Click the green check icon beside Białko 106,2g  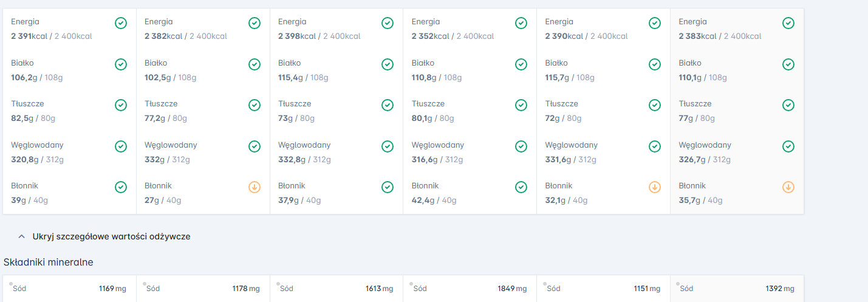click(x=121, y=64)
